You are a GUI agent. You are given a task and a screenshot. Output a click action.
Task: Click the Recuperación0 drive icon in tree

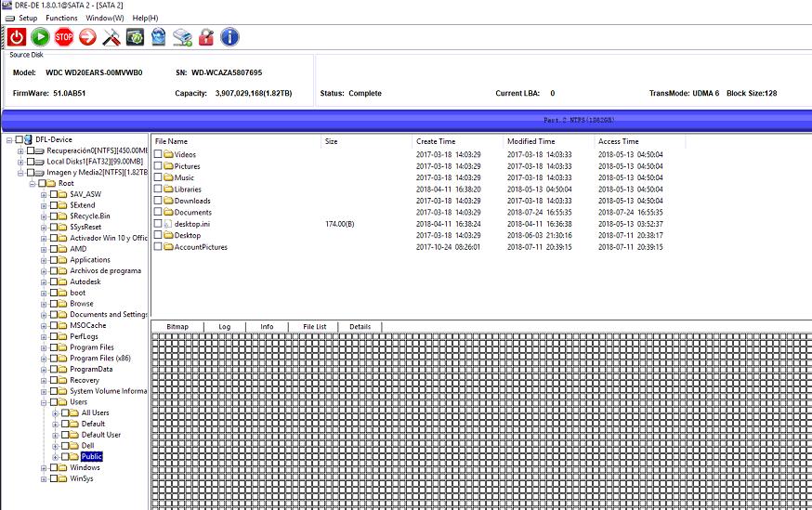point(40,150)
